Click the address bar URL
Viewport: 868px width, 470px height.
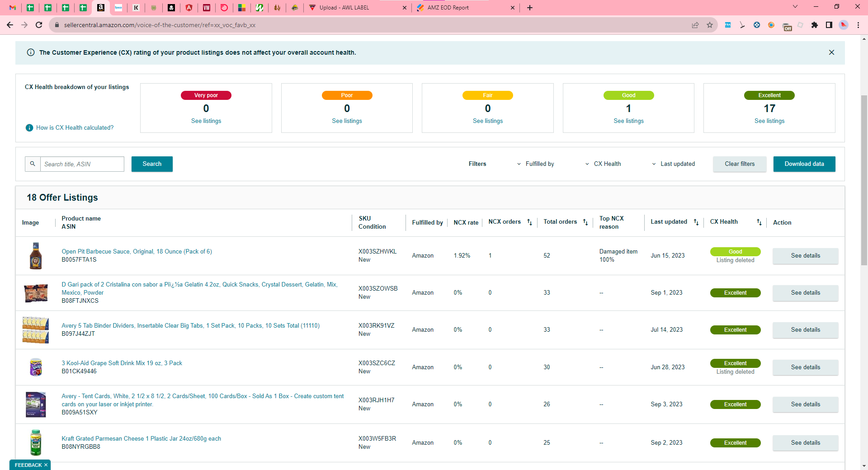160,25
